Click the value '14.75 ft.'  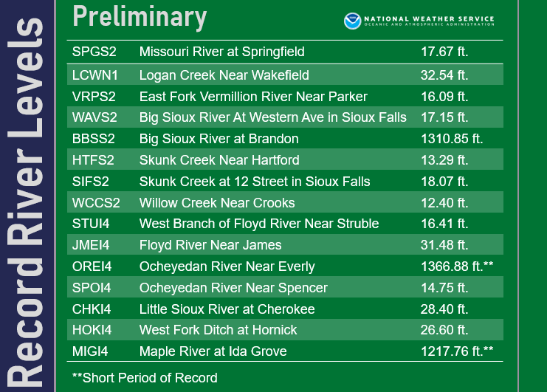(444, 288)
